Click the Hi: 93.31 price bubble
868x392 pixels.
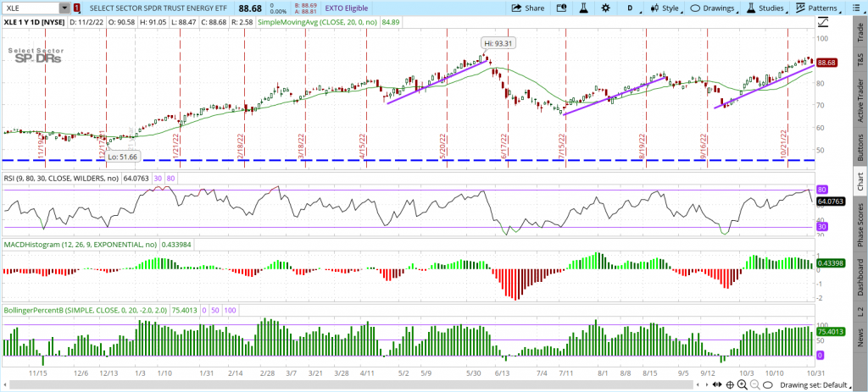498,43
